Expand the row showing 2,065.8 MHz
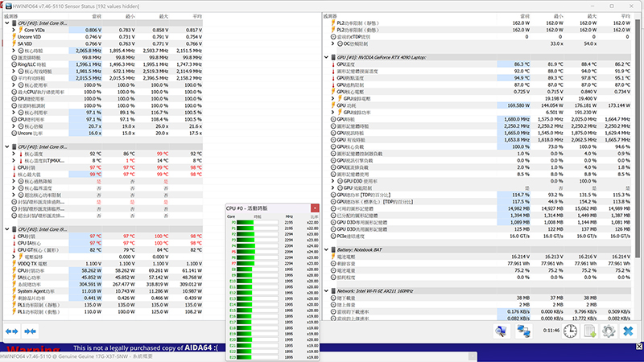644x362 pixels. coord(14,51)
